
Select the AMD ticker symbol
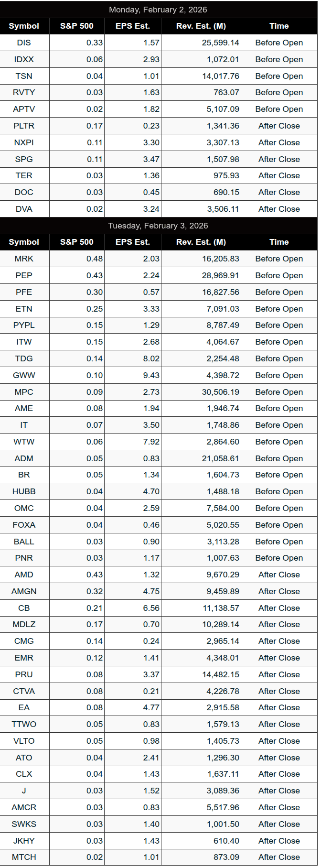pyautogui.click(x=24, y=575)
